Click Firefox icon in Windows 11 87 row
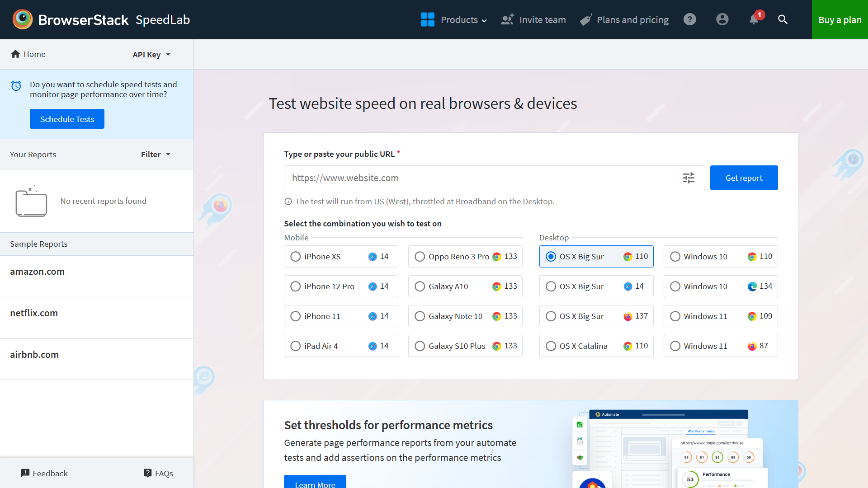This screenshot has width=868, height=488. [752, 346]
